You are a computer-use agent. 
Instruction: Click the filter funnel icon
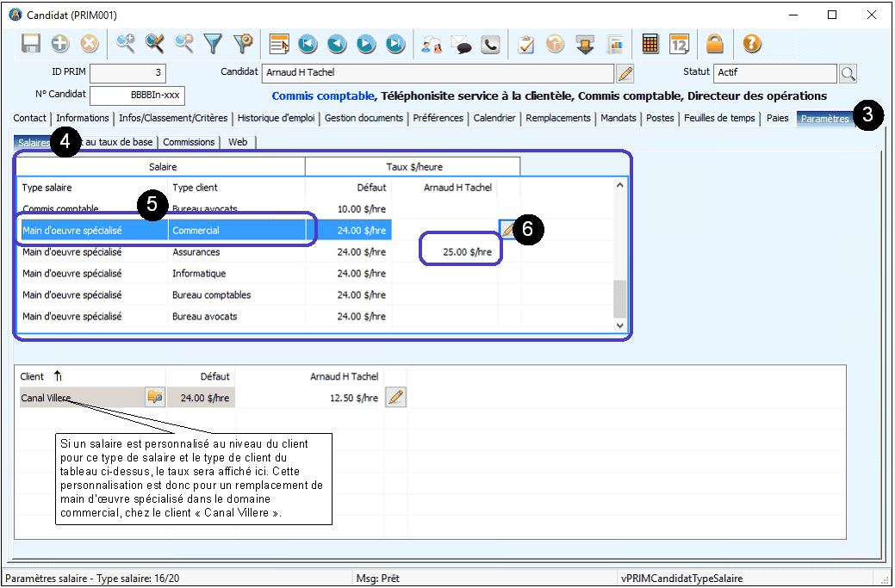coord(213,44)
